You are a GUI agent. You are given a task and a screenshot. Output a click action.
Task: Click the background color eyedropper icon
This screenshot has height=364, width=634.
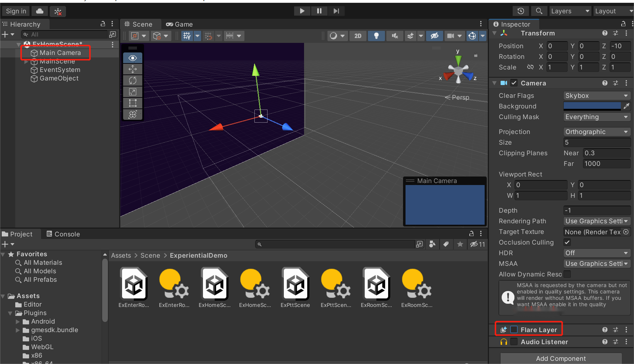tap(626, 106)
